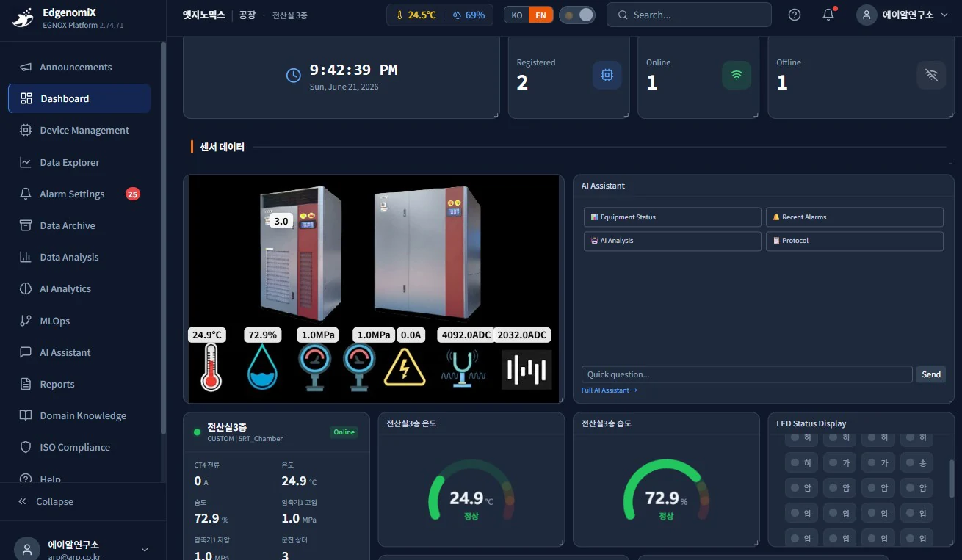This screenshot has height=560, width=962.
Task: Click the red 25 alarm badge
Action: click(x=133, y=194)
